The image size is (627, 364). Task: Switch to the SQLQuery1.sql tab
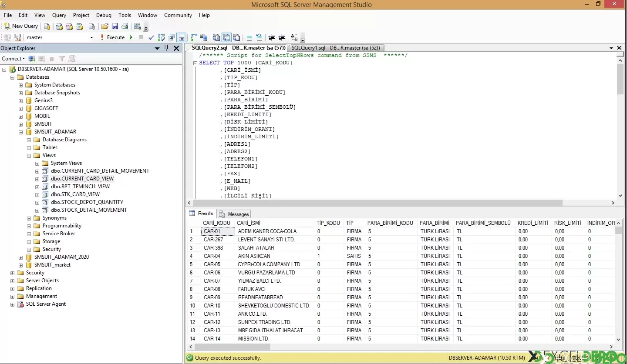click(x=336, y=48)
